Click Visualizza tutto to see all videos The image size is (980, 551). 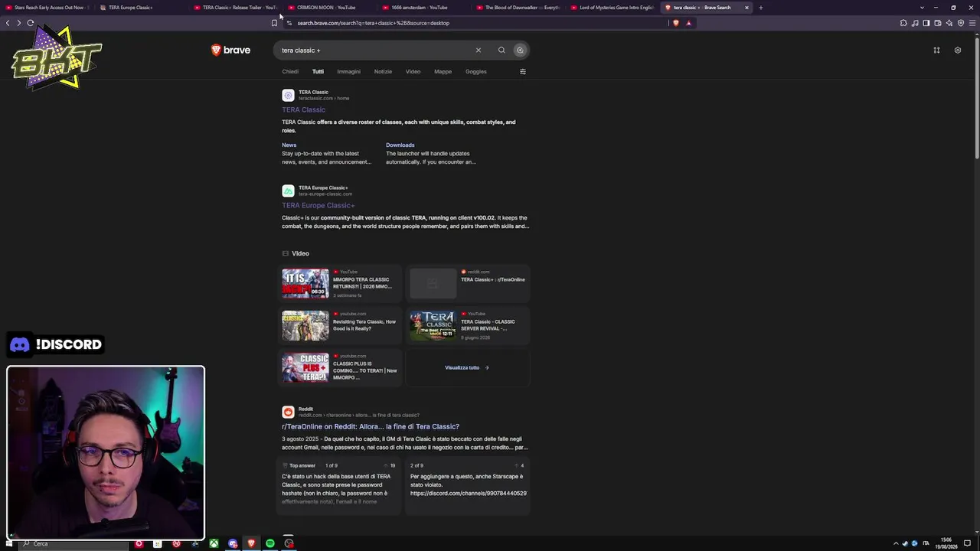click(x=466, y=368)
